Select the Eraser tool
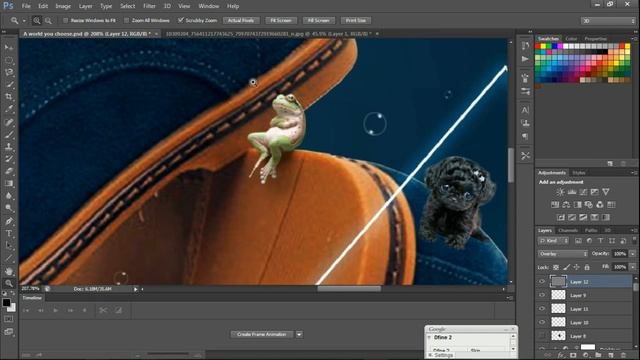This screenshot has width=640, height=360. pos(9,171)
